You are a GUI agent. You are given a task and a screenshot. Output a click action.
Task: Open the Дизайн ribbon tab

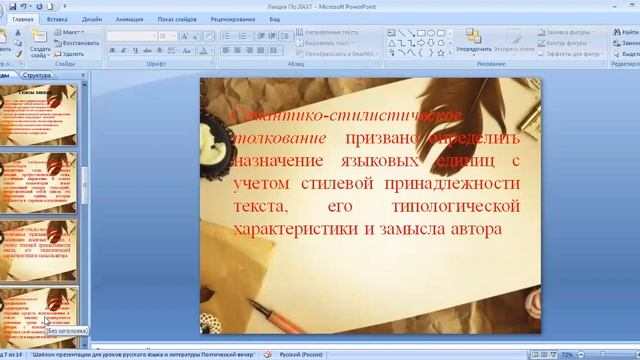(92, 19)
